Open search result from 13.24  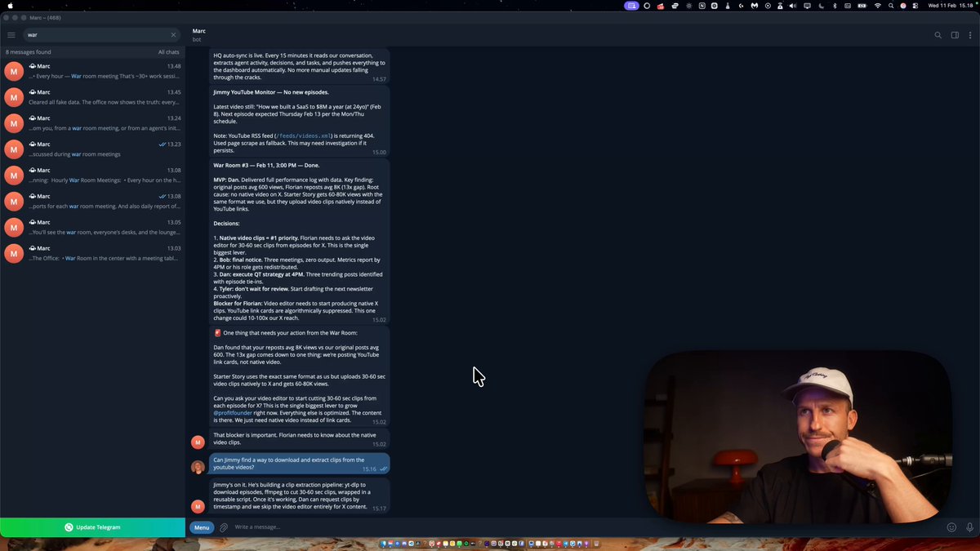92,123
